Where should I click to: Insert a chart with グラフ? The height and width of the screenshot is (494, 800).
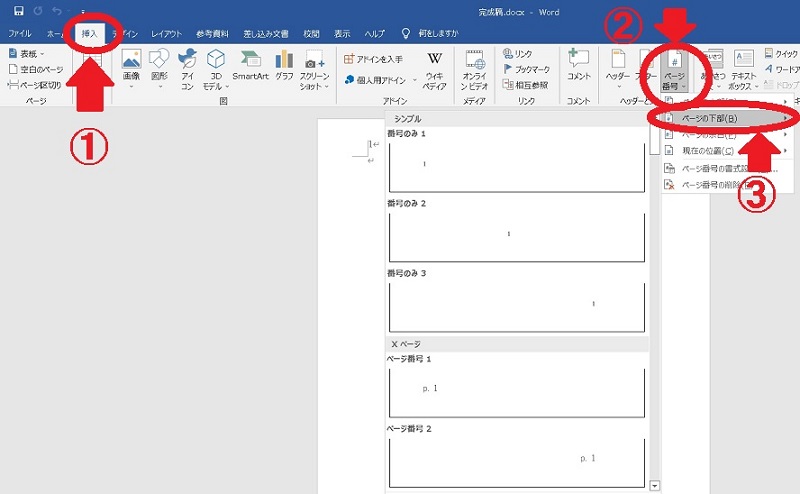pyautogui.click(x=284, y=65)
